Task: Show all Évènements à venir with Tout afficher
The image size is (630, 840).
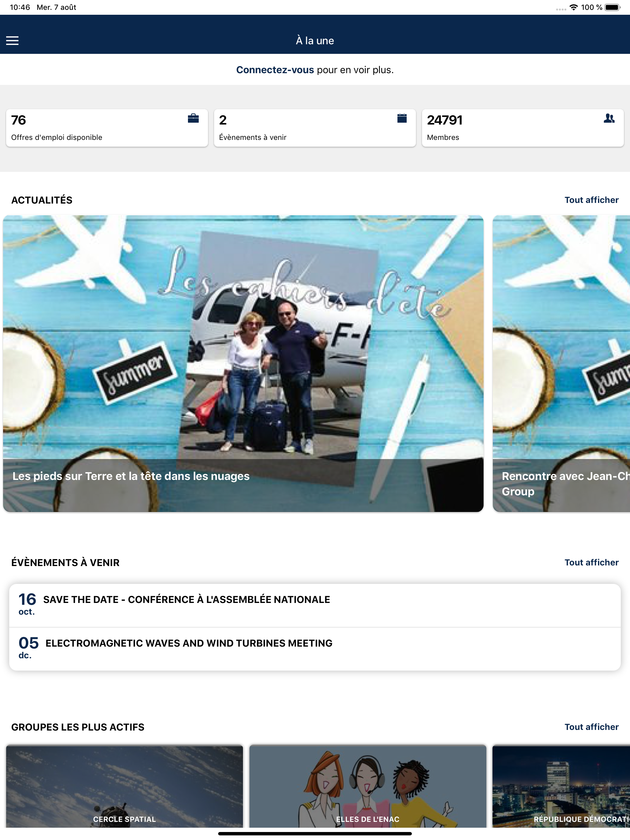Action: [x=591, y=562]
